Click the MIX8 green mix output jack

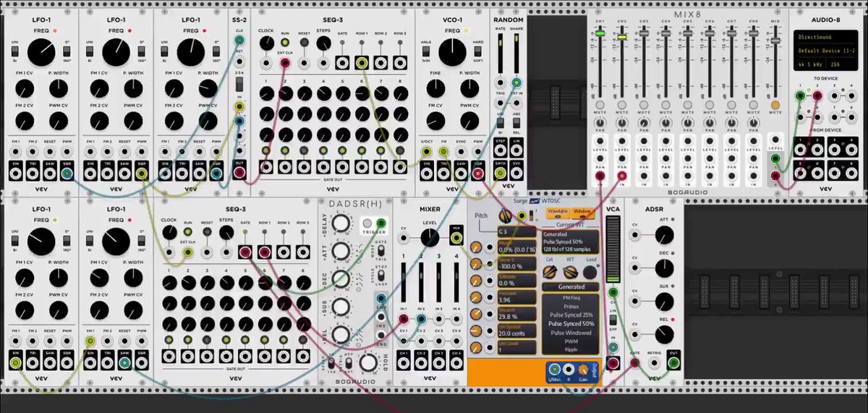(775, 158)
